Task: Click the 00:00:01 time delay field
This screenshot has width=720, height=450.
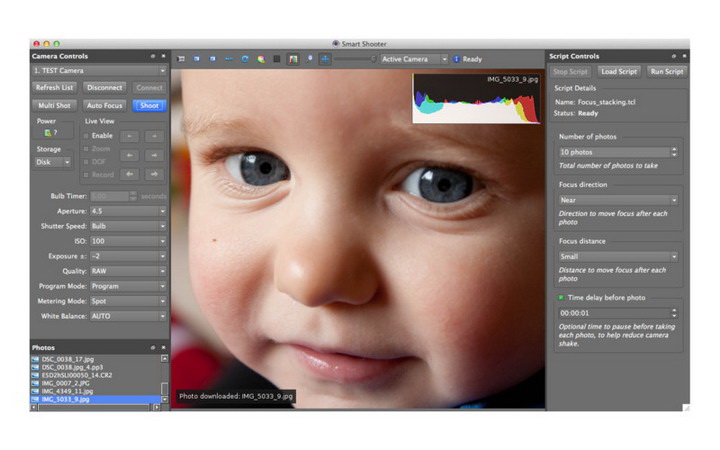Action: click(614, 313)
